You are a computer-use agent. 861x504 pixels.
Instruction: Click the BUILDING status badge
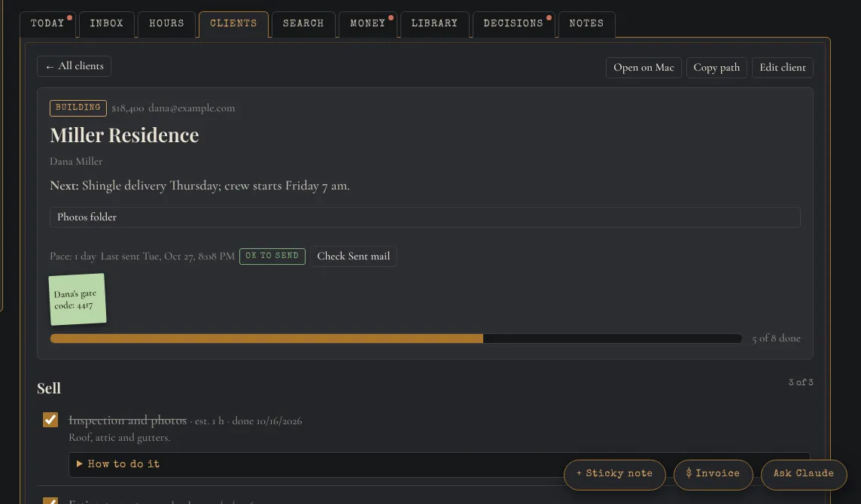pos(78,108)
